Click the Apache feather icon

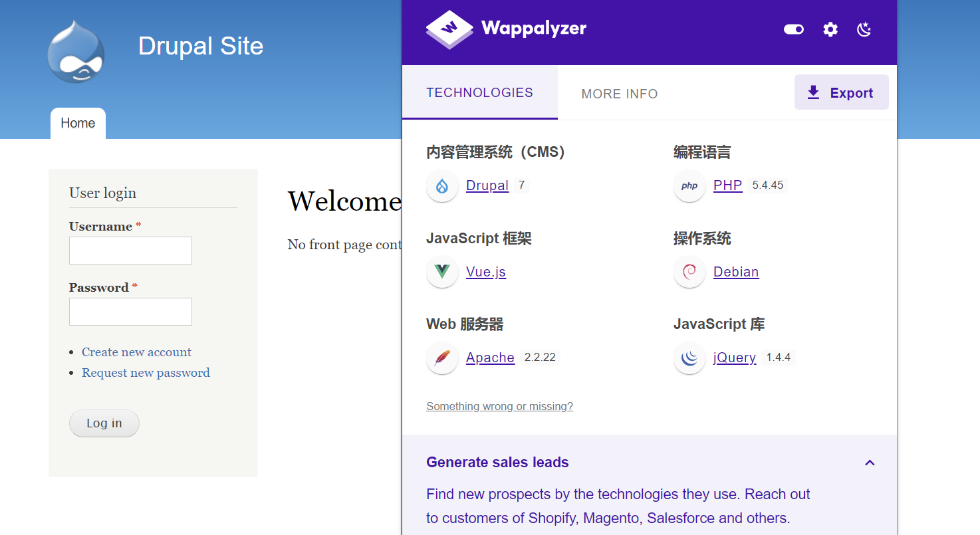pyautogui.click(x=442, y=358)
